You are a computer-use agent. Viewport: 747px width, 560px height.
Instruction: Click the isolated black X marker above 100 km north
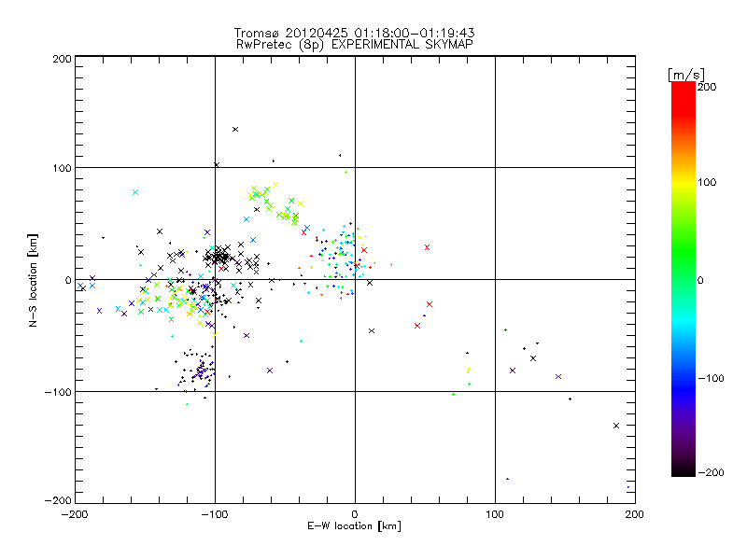(235, 129)
